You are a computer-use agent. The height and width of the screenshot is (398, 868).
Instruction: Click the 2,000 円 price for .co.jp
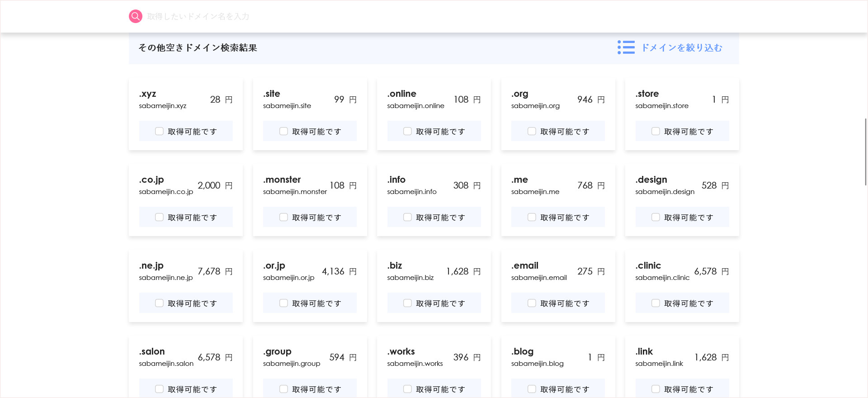point(215,185)
